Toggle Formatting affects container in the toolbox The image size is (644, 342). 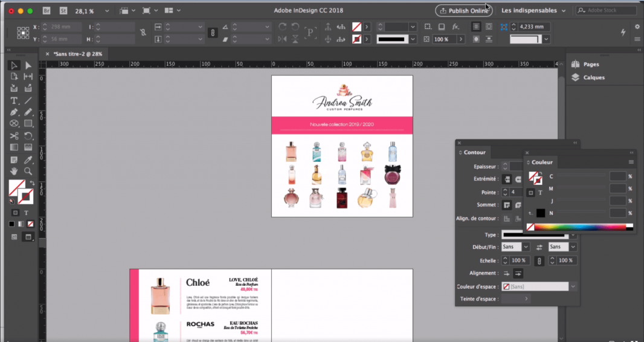pos(15,213)
